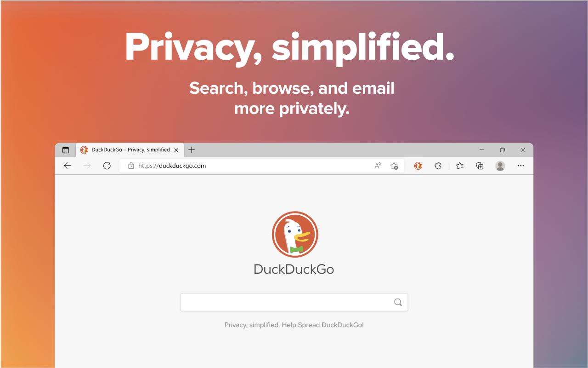Screen dimensions: 588x368
Task: Open the Collections icon
Action: point(480,166)
